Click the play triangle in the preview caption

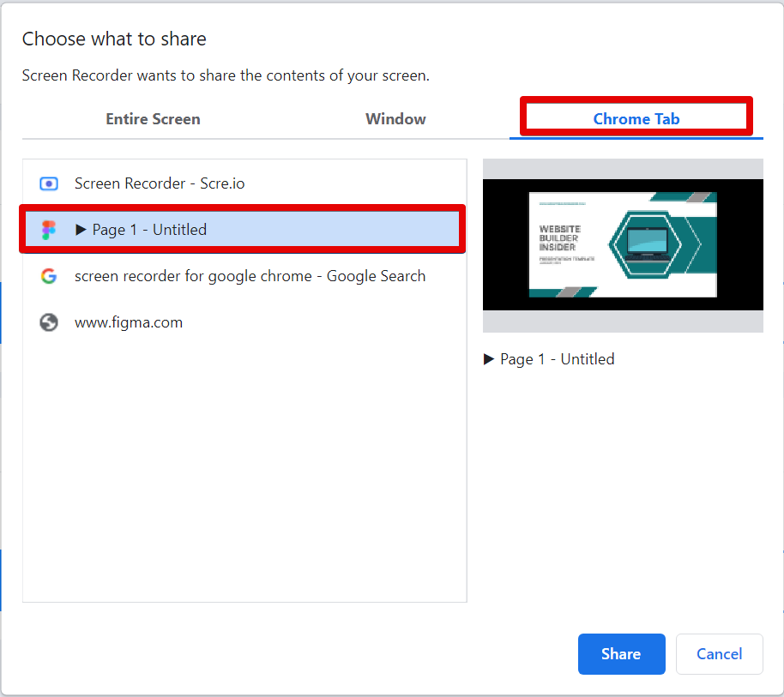(x=489, y=359)
